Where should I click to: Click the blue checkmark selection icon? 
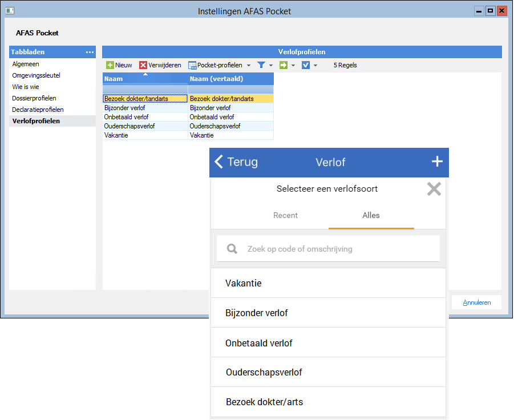click(306, 64)
